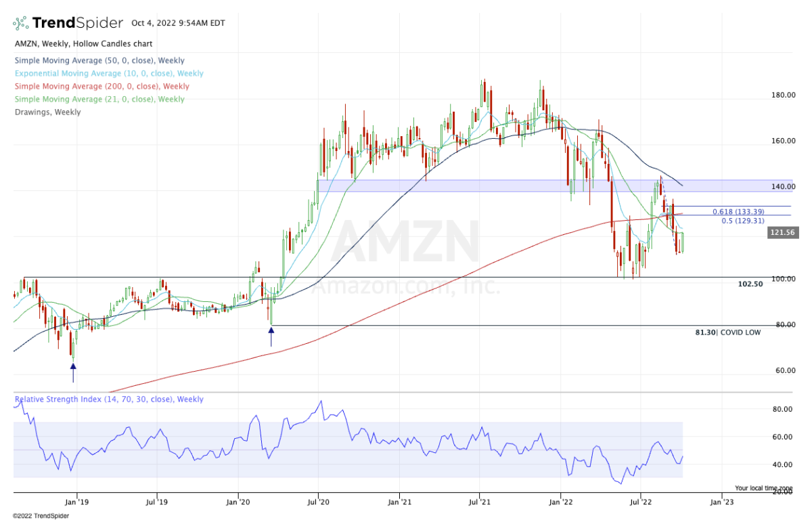The height and width of the screenshot is (522, 812).
Task: Click the 102.50 support level label
Action: (750, 284)
